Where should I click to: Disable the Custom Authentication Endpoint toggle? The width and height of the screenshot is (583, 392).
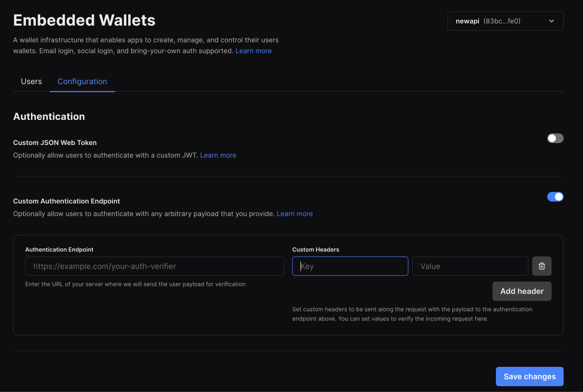point(555,197)
